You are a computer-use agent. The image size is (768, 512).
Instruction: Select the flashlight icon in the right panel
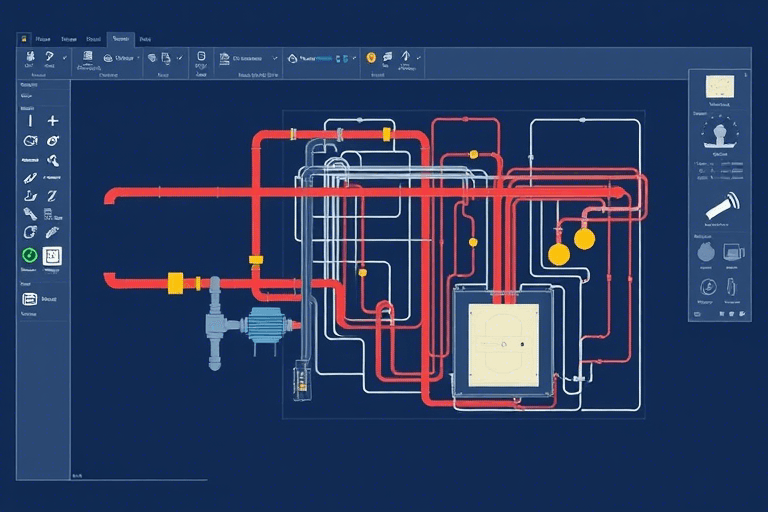[x=721, y=204]
